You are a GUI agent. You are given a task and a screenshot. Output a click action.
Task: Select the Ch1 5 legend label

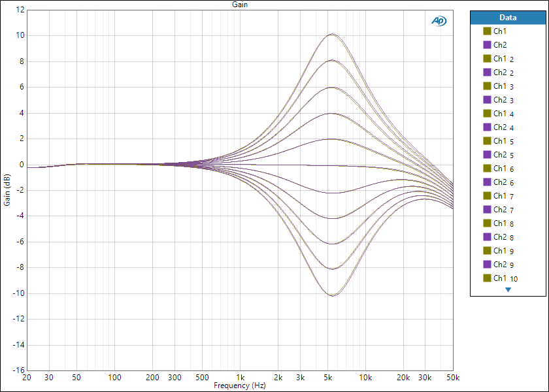pos(503,141)
